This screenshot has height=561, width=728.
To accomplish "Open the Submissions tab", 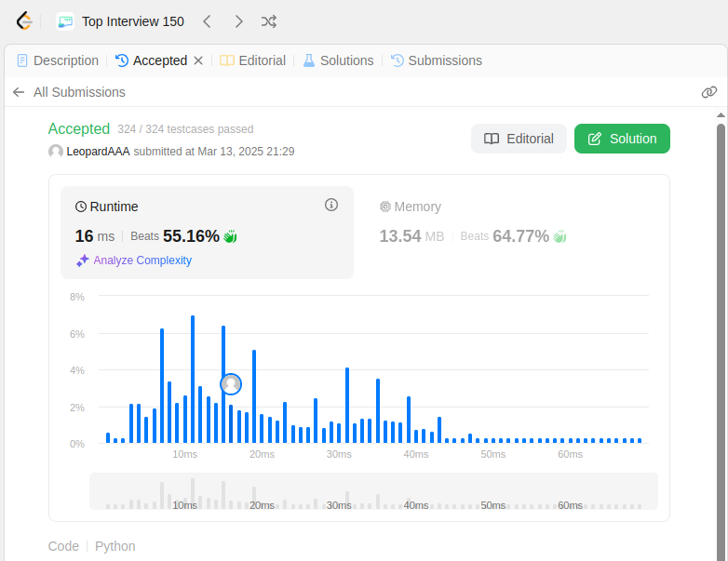I will 437,60.
